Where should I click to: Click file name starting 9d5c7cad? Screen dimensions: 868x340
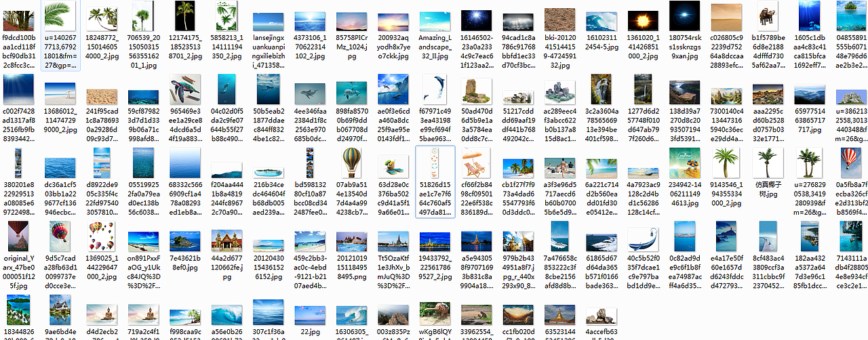(x=60, y=272)
